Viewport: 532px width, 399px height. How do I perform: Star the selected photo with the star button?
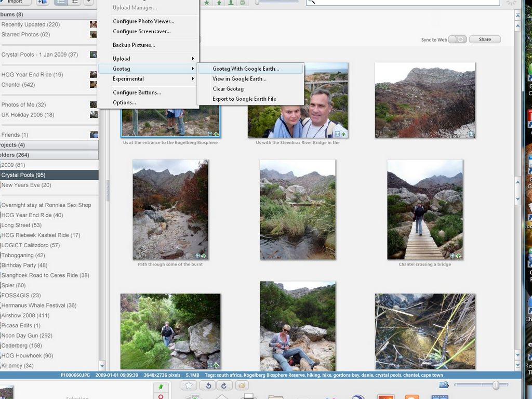189,385
